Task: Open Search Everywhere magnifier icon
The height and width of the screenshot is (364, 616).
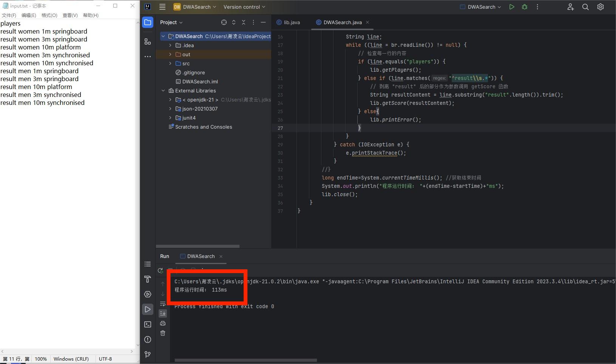Action: 585,7
